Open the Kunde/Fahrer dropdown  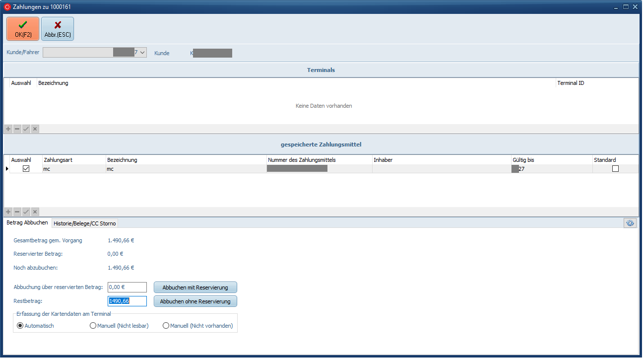pyautogui.click(x=142, y=52)
